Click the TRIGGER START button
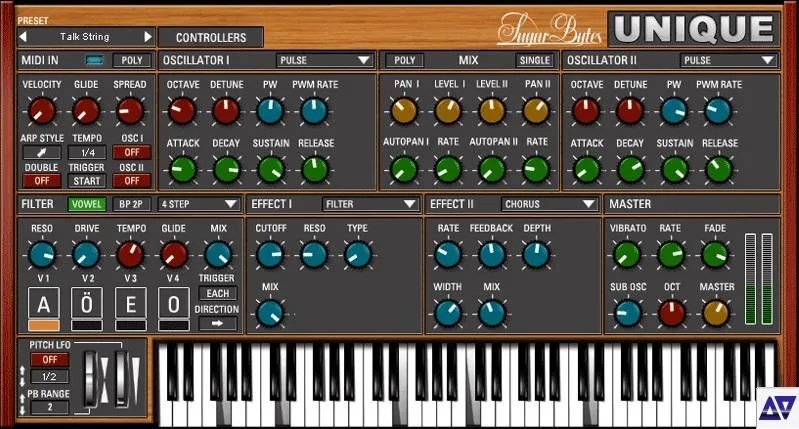 point(87,181)
